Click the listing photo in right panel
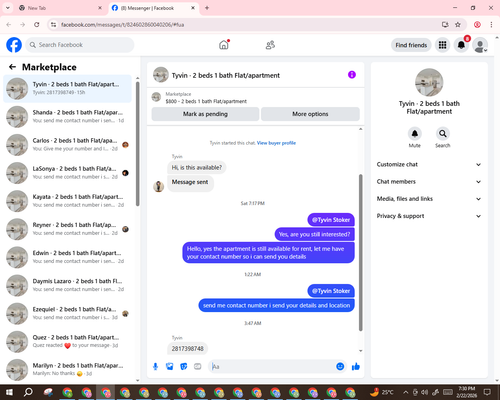This screenshot has width=500, height=400. tap(429, 82)
